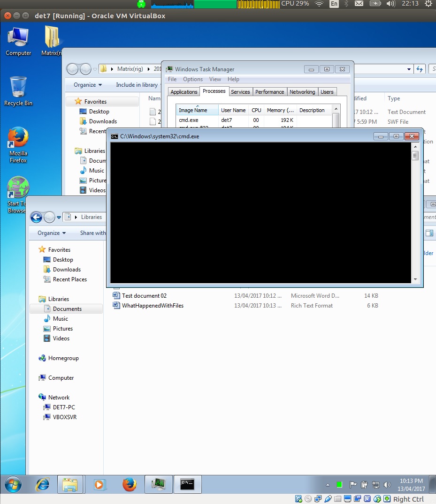Switch to the Applications tab

coord(184,92)
